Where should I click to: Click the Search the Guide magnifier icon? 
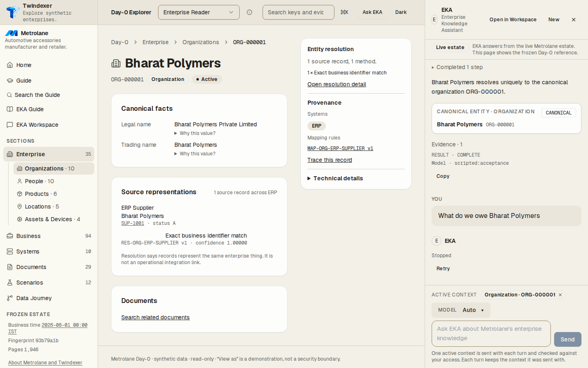point(9,95)
